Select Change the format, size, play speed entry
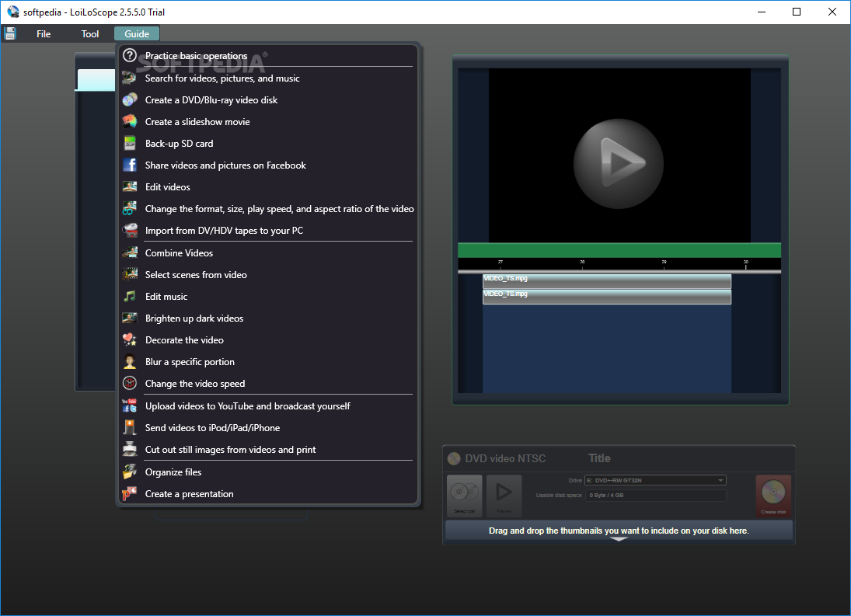Viewport: 851px width, 616px height. pos(280,208)
